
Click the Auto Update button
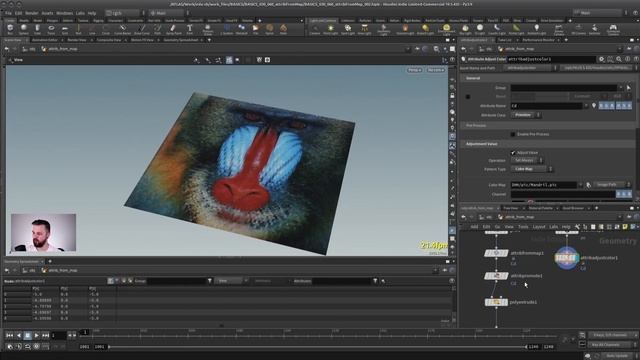coord(617,356)
